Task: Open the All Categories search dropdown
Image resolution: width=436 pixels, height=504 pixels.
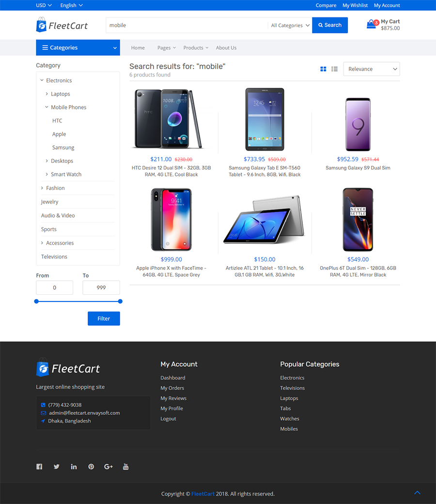Action: 290,25
